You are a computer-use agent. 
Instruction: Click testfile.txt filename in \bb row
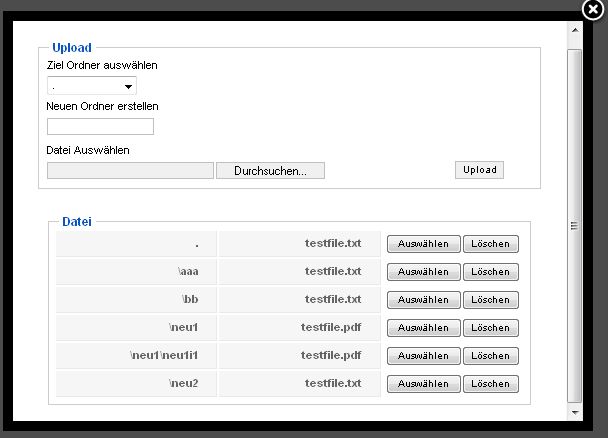[333, 299]
